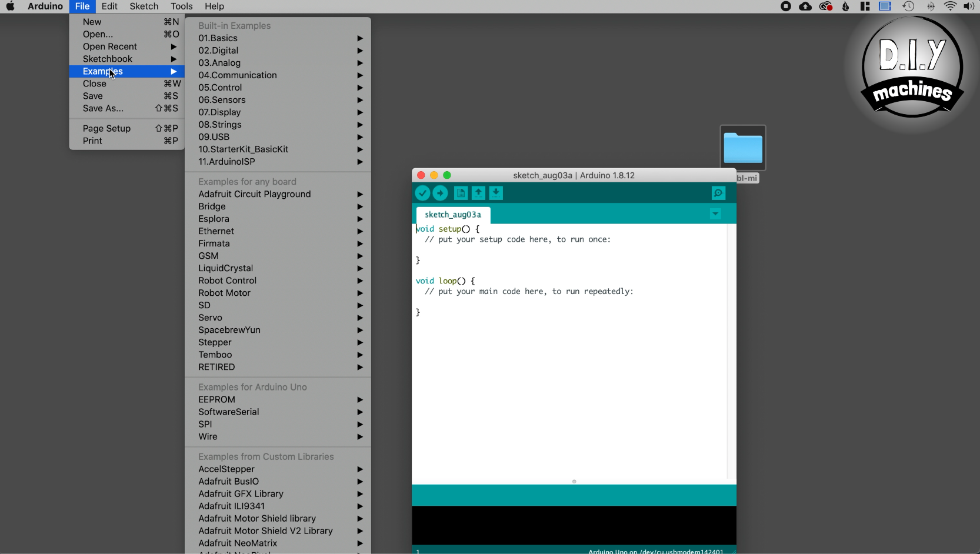Expand the LiquidCrystal examples
Viewport: 980px width, 554px height.
click(278, 268)
